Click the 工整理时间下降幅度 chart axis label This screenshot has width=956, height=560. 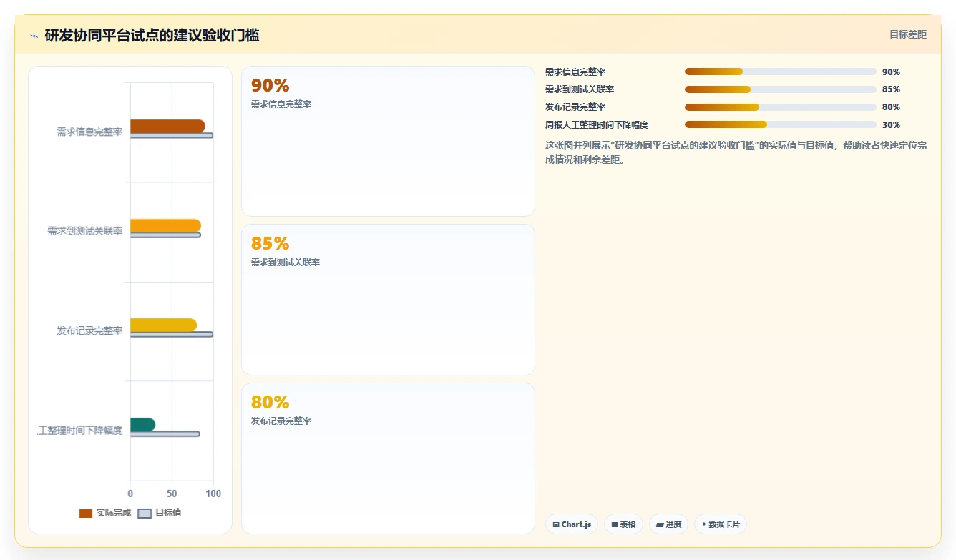coord(79,431)
